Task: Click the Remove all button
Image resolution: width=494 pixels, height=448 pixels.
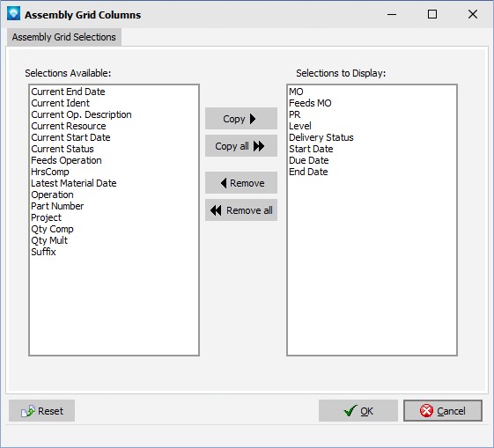Action: (241, 210)
